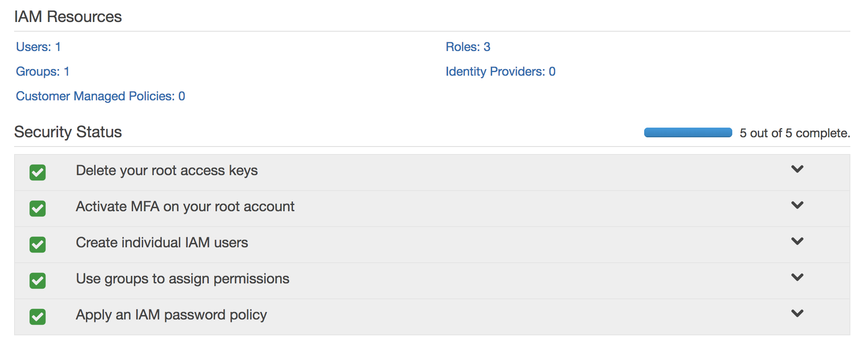Open the Users: 1 link
The width and height of the screenshot is (868, 345).
click(38, 47)
